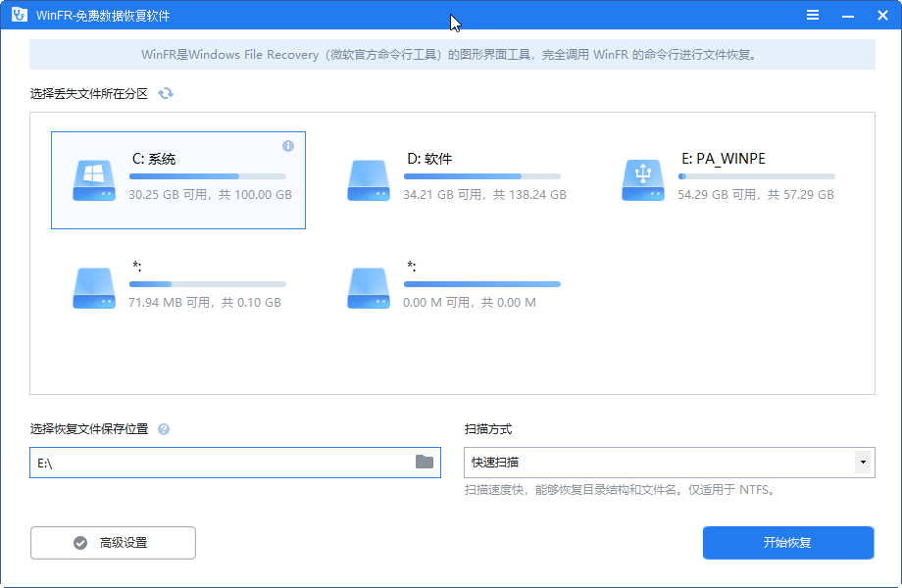Click the 0.00 M 可用 size text
The image size is (902, 588).
tap(470, 303)
